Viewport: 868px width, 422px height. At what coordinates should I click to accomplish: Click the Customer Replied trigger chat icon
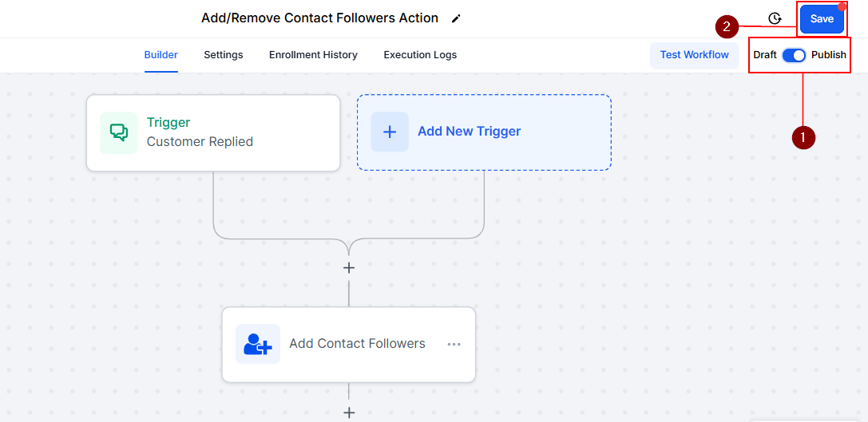(119, 132)
